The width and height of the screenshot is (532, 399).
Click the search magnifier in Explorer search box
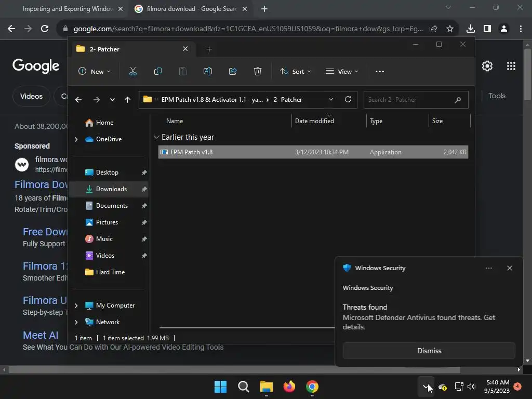pyautogui.click(x=458, y=100)
